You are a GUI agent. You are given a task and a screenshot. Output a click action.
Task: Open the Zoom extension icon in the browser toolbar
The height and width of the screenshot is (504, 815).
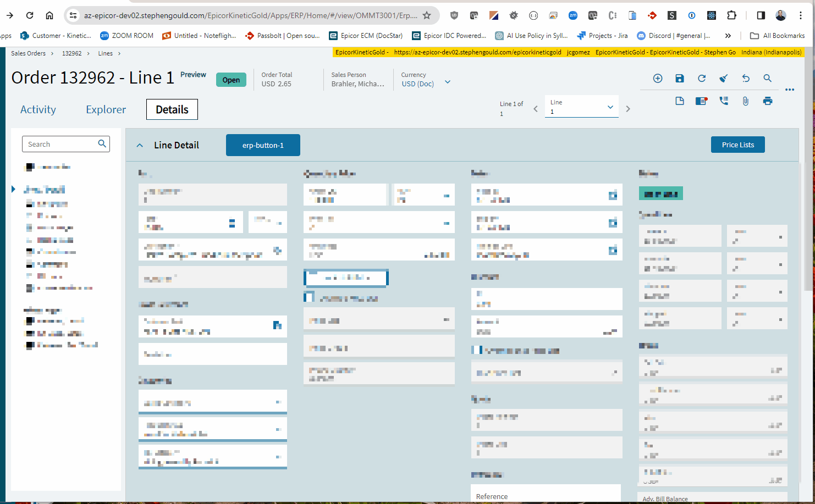pos(573,15)
